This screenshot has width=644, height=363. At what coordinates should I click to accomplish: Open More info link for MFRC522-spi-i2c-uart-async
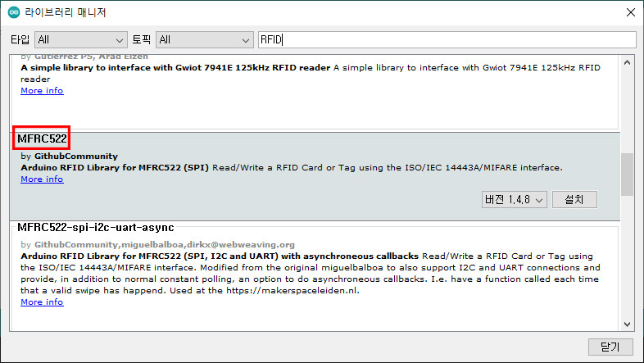tap(42, 302)
